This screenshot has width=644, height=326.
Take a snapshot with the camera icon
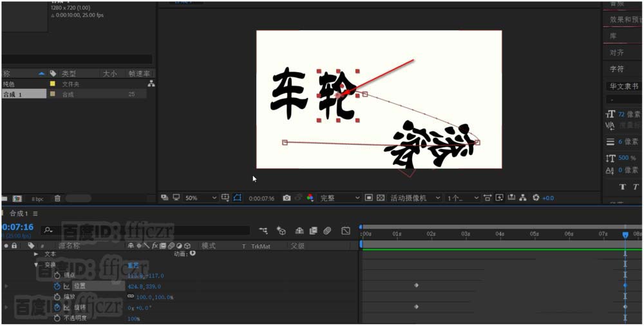coord(287,198)
